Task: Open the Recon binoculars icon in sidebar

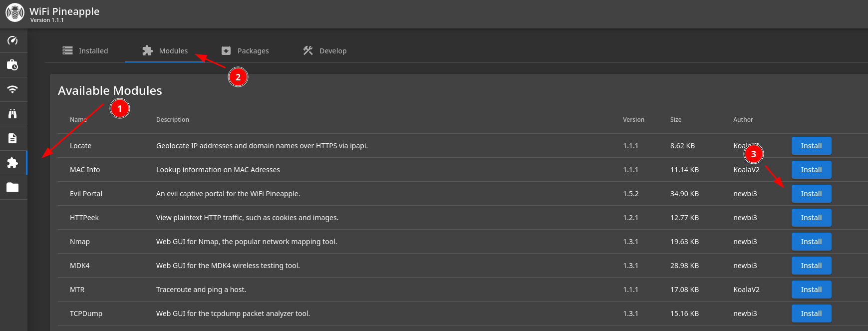Action: click(x=13, y=114)
